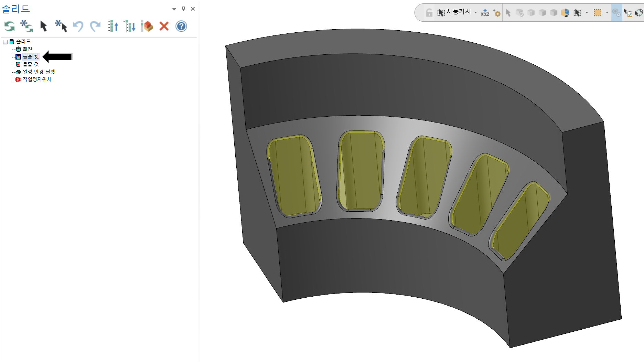Open the window selection mode dropdown arrow
Image resolution: width=644 pixels, height=362 pixels.
click(607, 13)
